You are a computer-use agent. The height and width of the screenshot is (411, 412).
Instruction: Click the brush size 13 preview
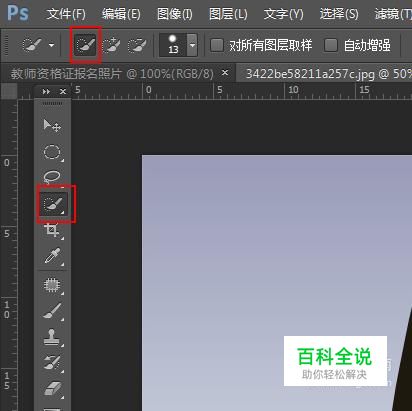pos(173,45)
